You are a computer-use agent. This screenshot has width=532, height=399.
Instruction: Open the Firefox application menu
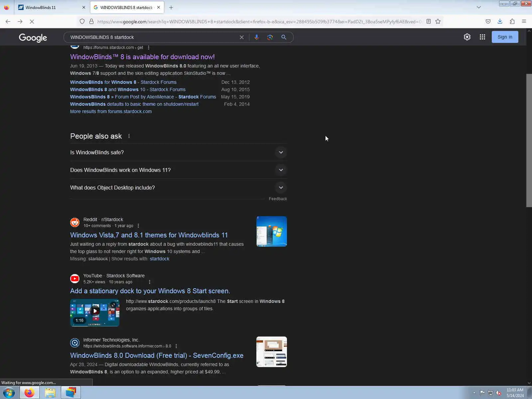pyautogui.click(x=524, y=21)
